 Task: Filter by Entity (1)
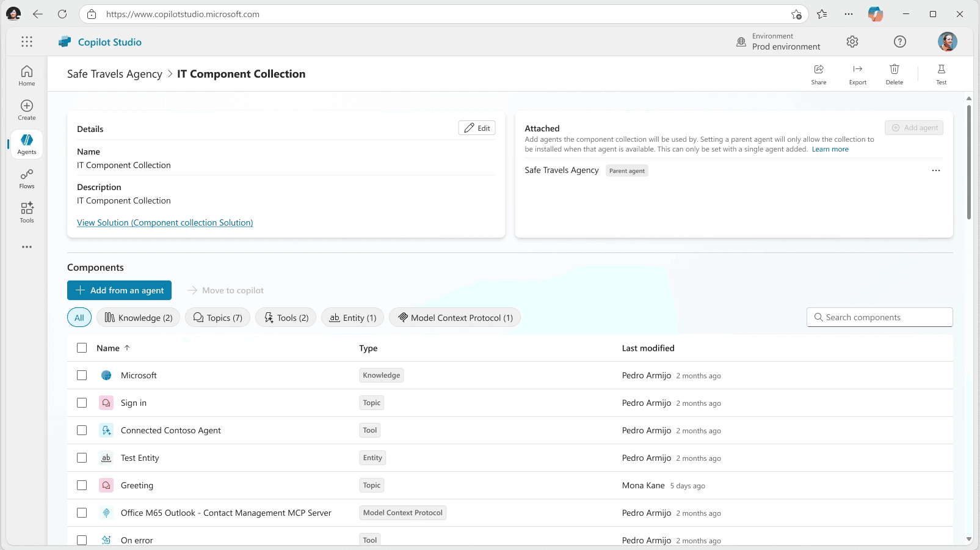[x=353, y=318]
